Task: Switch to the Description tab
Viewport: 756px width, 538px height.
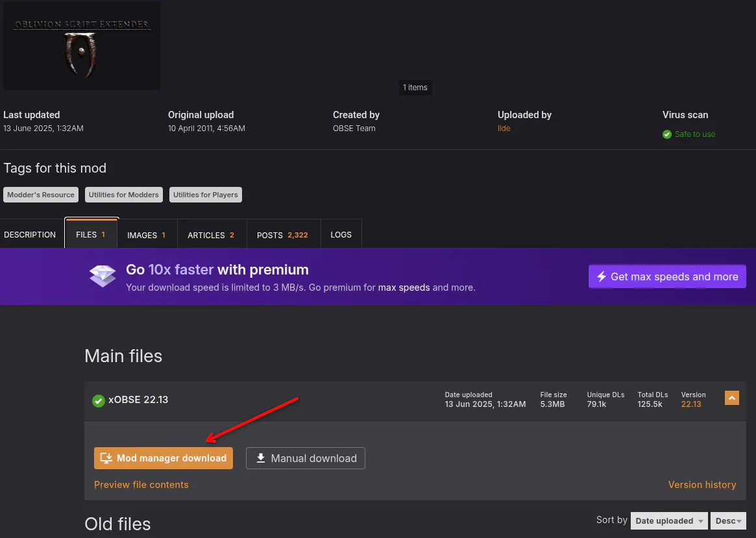Action: point(30,235)
